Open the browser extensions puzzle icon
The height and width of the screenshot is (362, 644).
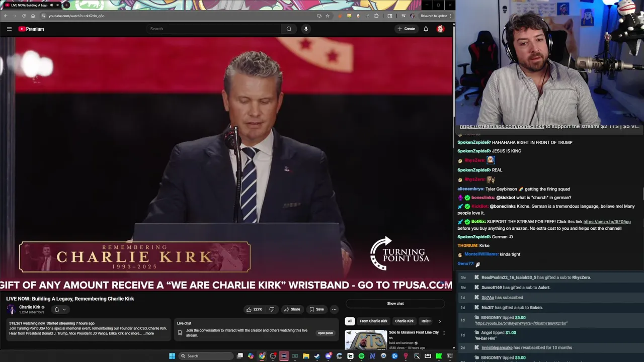point(376,16)
